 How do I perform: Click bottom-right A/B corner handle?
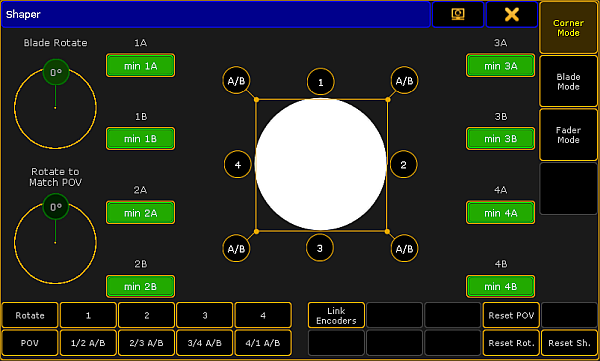click(x=404, y=248)
